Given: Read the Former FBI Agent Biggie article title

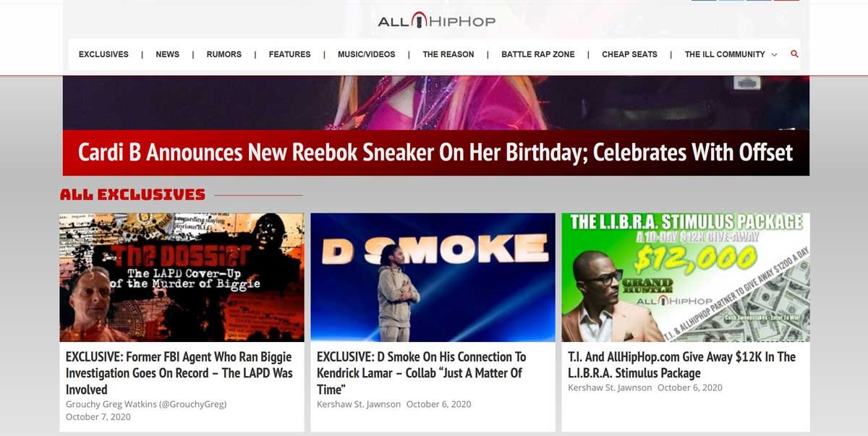Looking at the screenshot, I should [x=179, y=373].
